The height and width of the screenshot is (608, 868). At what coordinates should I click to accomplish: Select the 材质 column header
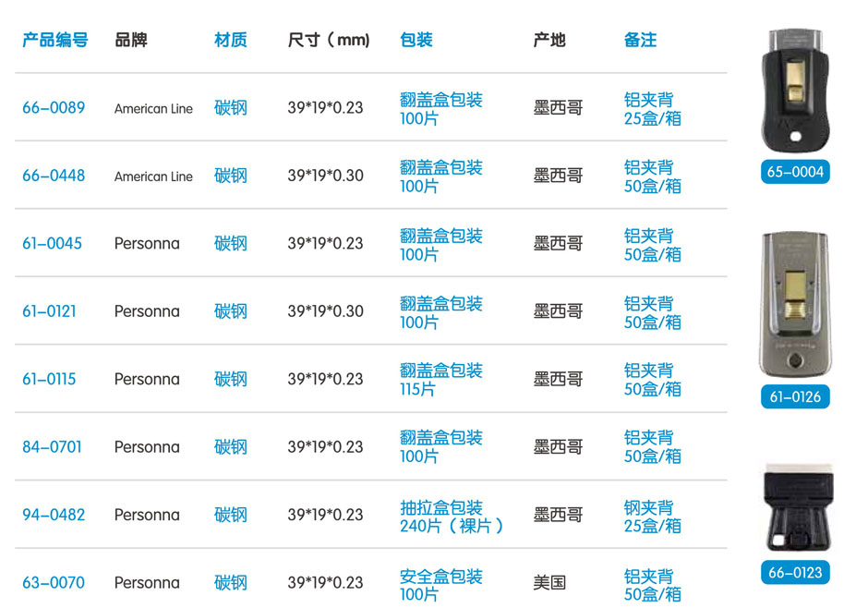231,41
